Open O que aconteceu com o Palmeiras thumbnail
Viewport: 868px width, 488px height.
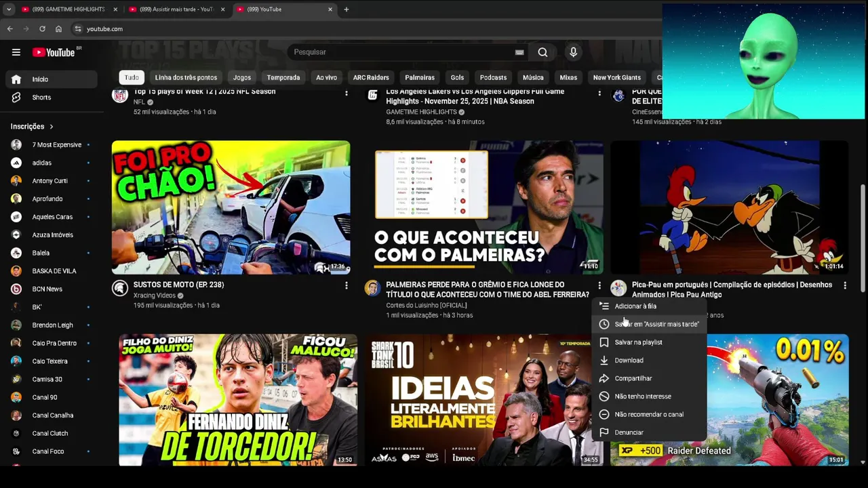(484, 207)
